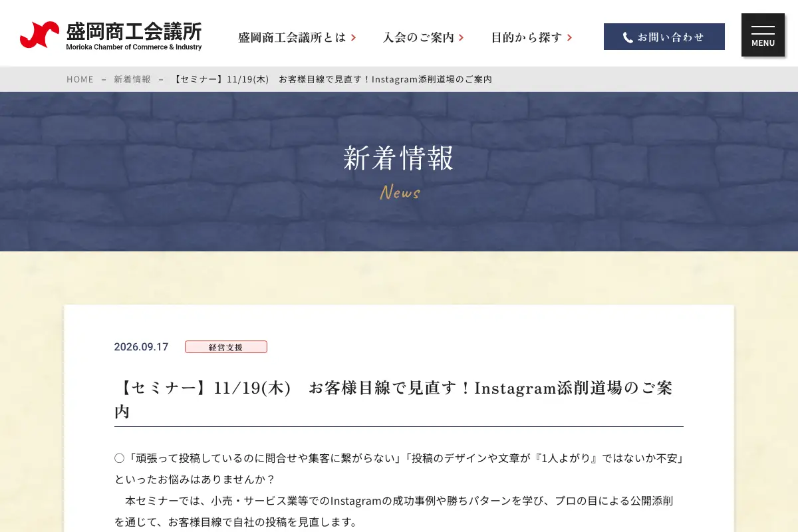Image resolution: width=798 pixels, height=532 pixels.
Task: Open the hamburger MENU button
Action: click(763, 35)
